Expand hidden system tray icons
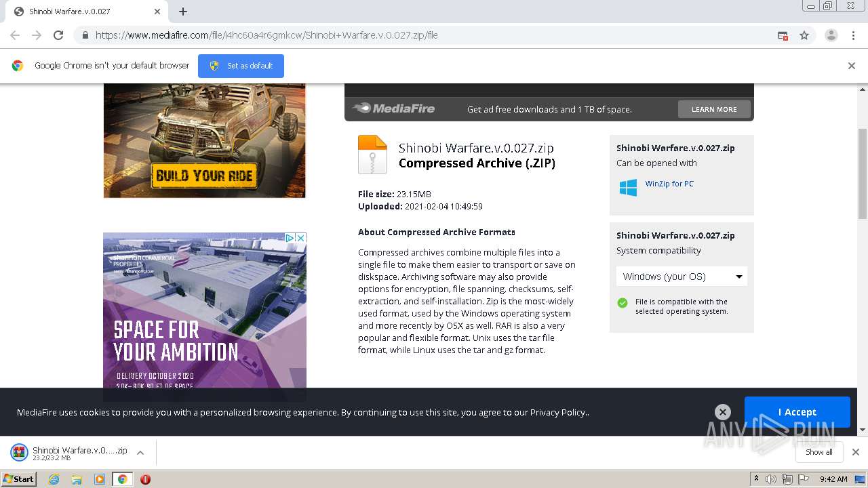This screenshot has width=868, height=488. [757, 479]
